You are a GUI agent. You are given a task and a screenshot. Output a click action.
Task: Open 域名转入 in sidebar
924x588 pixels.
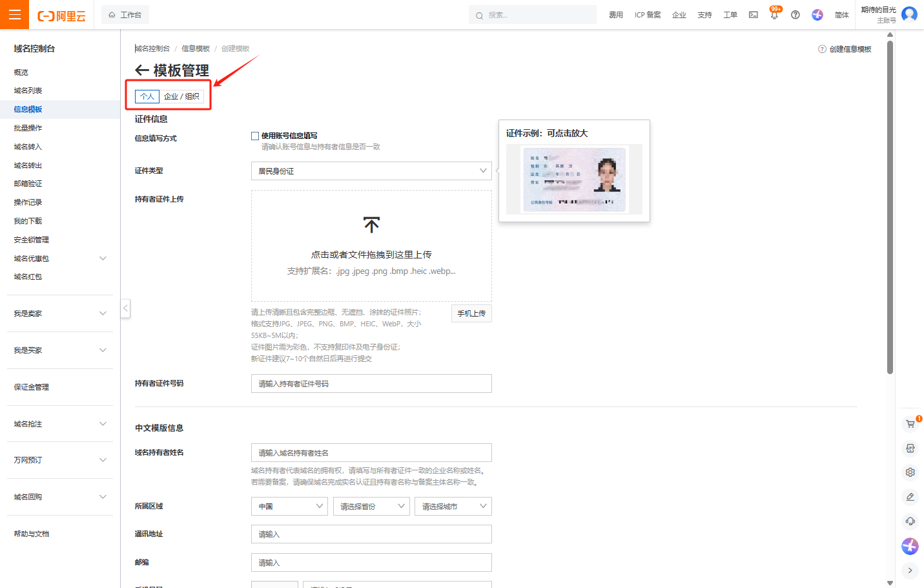coord(28,147)
